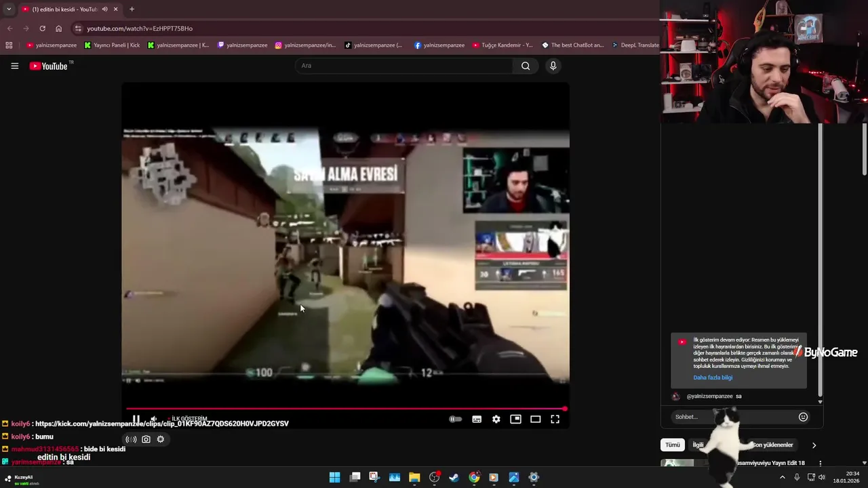Open the overlay broadcast signal icon
This screenshot has height=488, width=868.
click(x=131, y=439)
